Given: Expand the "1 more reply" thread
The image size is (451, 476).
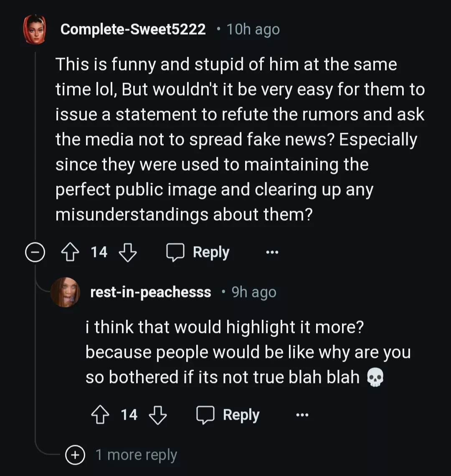Looking at the screenshot, I should click(136, 455).
